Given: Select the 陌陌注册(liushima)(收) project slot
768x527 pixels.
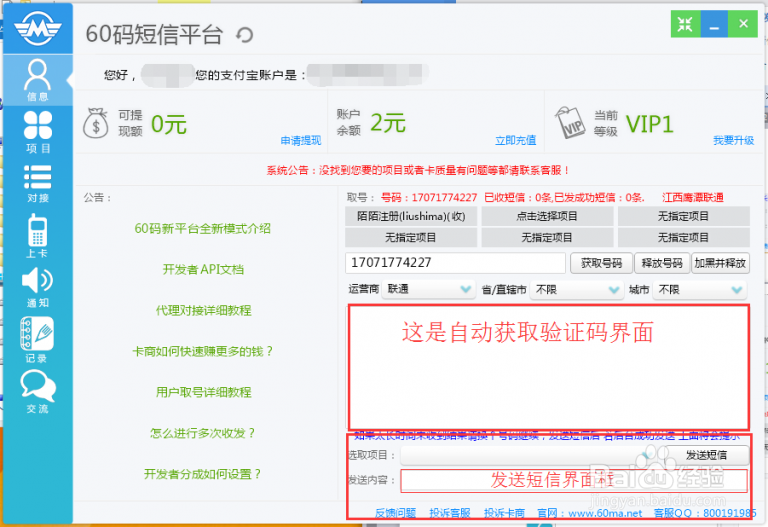Looking at the screenshot, I should [x=411, y=216].
